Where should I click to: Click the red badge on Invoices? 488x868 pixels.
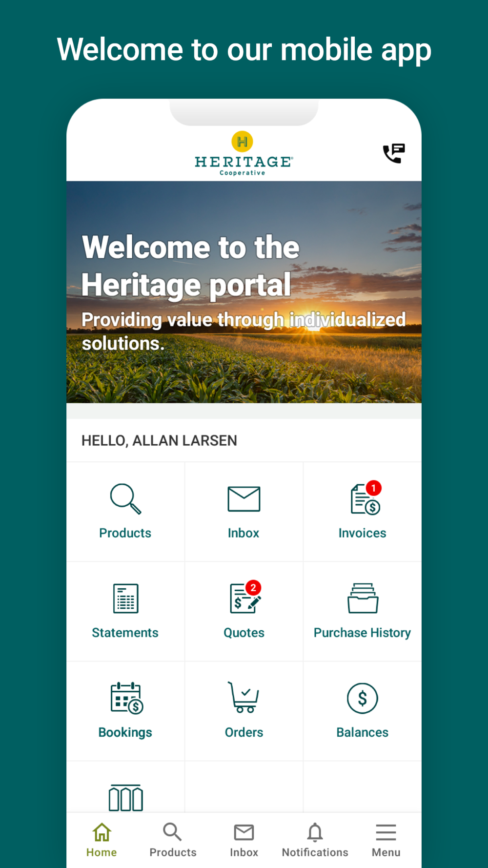[373, 488]
